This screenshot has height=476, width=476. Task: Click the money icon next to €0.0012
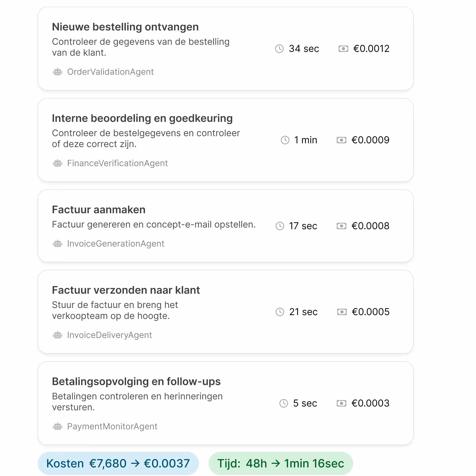coord(343,49)
